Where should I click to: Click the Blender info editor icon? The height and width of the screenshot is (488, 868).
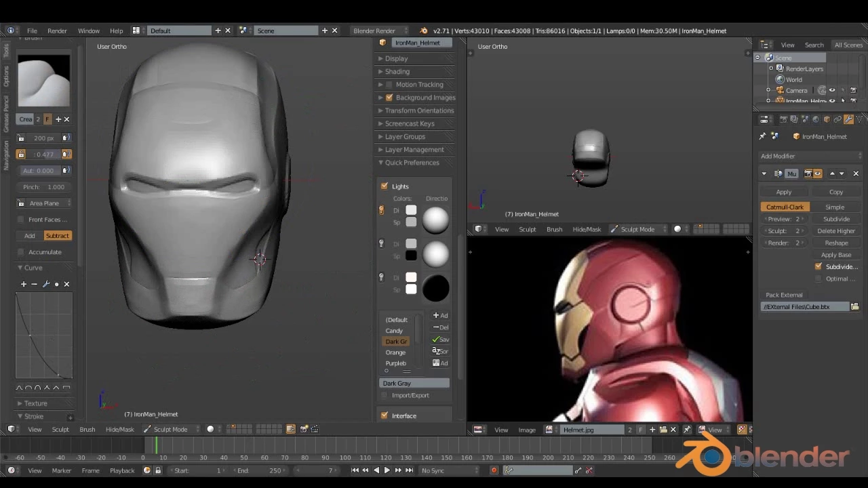point(11,30)
